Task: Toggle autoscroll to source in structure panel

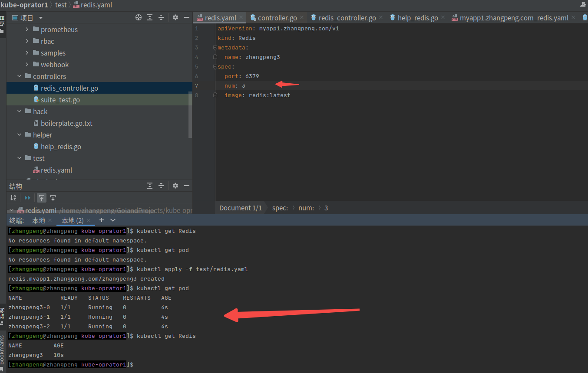Action: coord(42,198)
